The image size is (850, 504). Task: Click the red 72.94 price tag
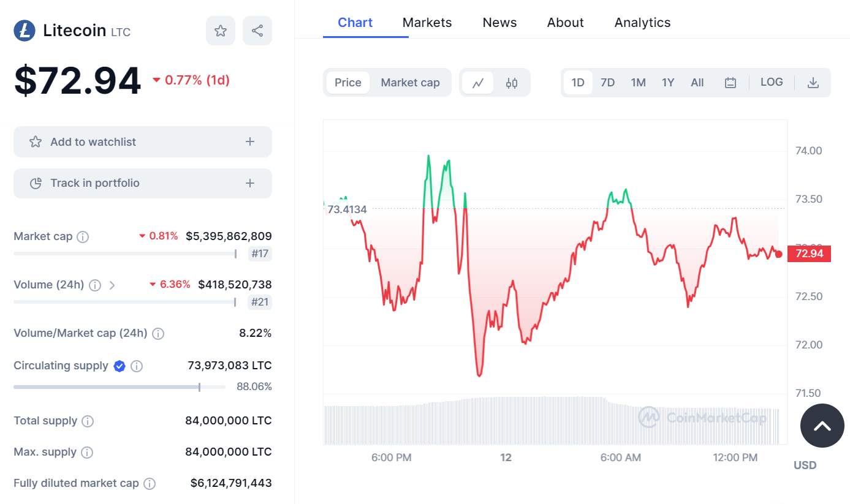[809, 254]
